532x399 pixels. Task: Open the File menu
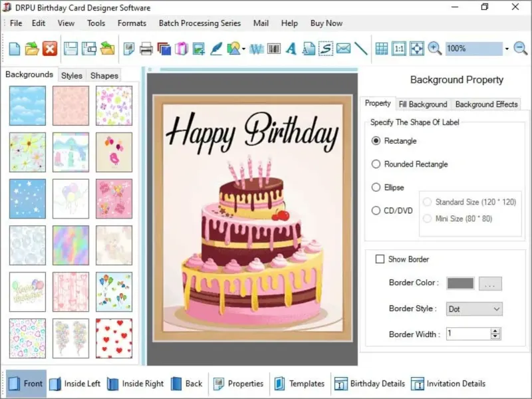(16, 23)
